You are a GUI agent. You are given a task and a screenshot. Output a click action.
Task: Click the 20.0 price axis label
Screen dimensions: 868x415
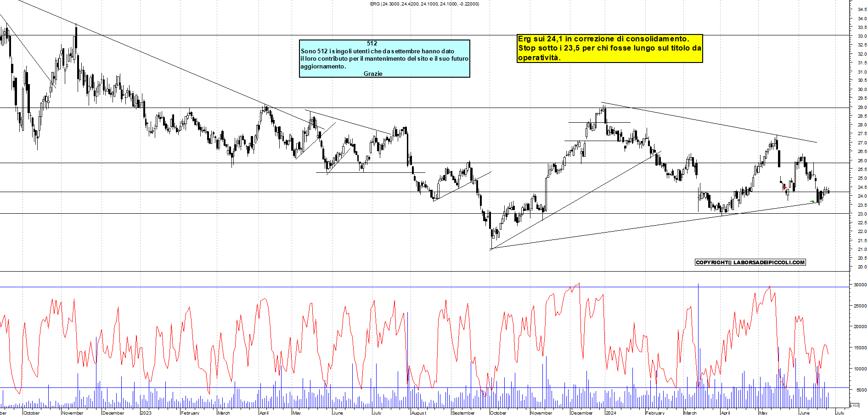tap(862, 267)
